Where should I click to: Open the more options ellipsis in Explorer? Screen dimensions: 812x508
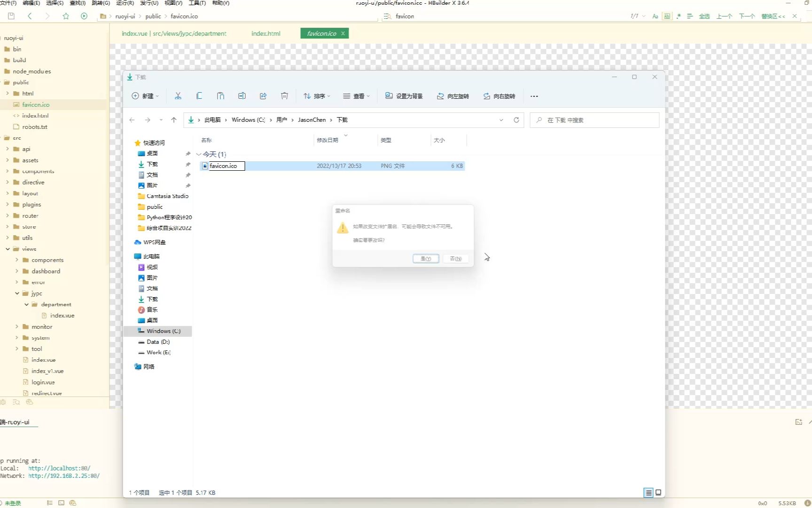[x=534, y=96]
